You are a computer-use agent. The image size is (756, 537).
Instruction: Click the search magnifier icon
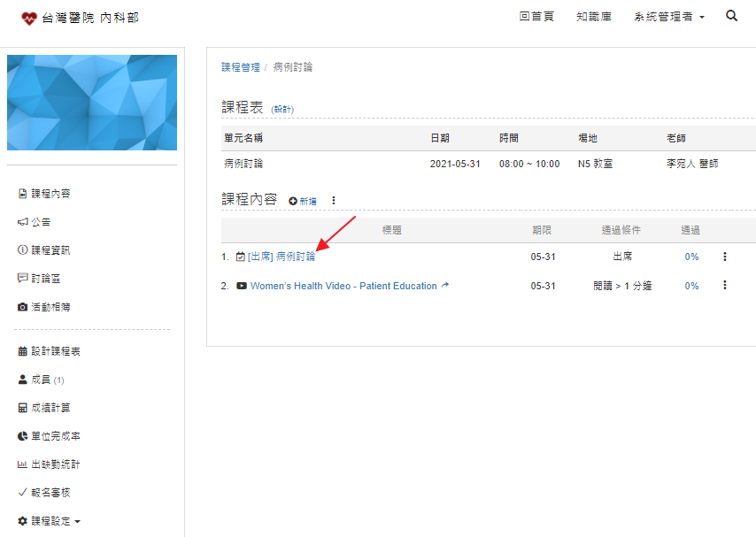click(x=731, y=16)
